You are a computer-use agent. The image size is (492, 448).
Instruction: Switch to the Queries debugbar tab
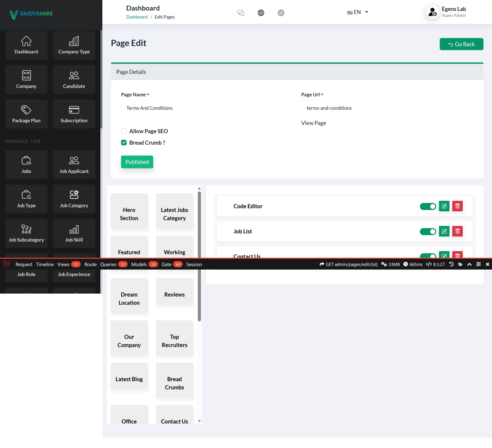(108, 264)
